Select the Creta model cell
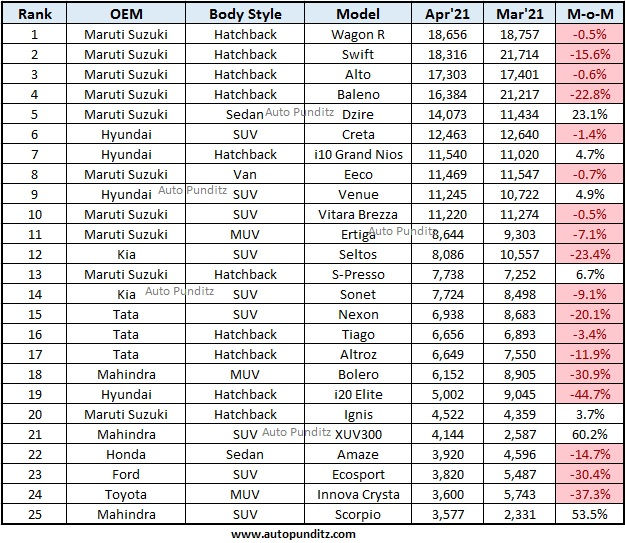Viewport: 625px width, 543px height. coord(356,135)
